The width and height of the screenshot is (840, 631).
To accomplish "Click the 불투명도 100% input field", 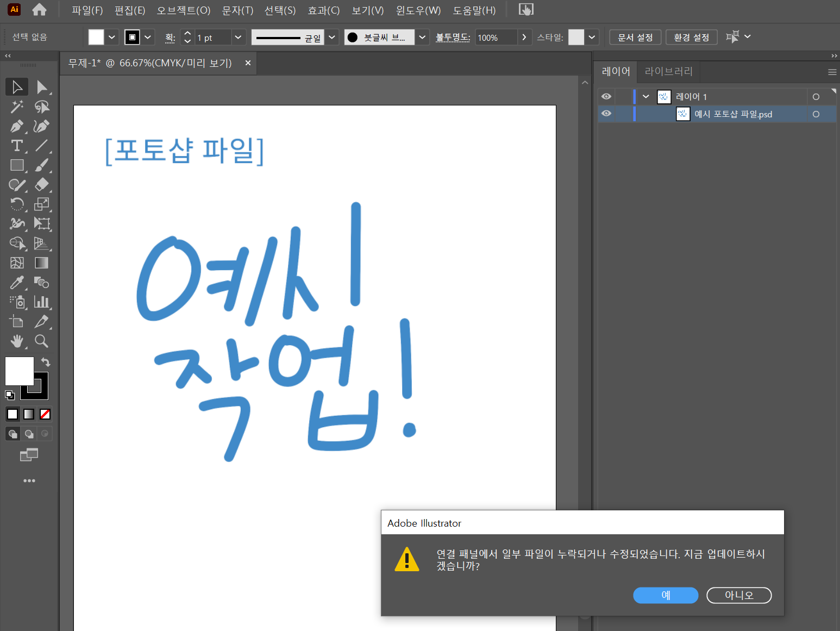I will coord(496,37).
